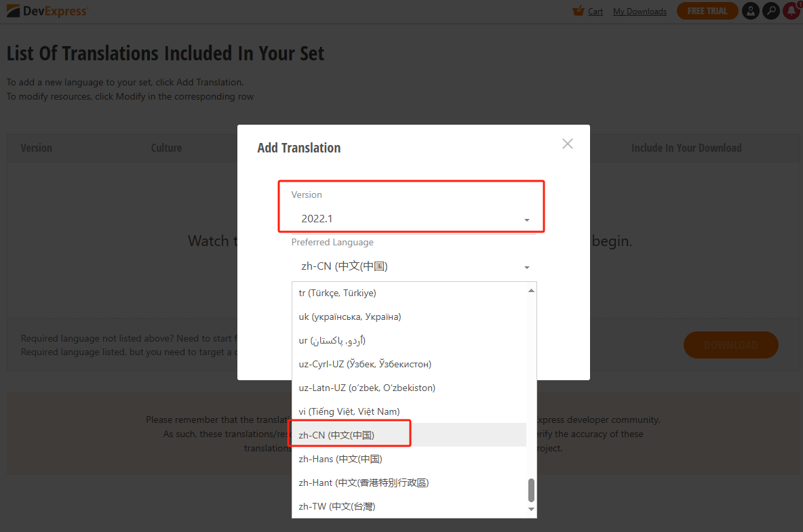Click the DevExpress logo
Viewport: 803px width, 532px height.
47,11
